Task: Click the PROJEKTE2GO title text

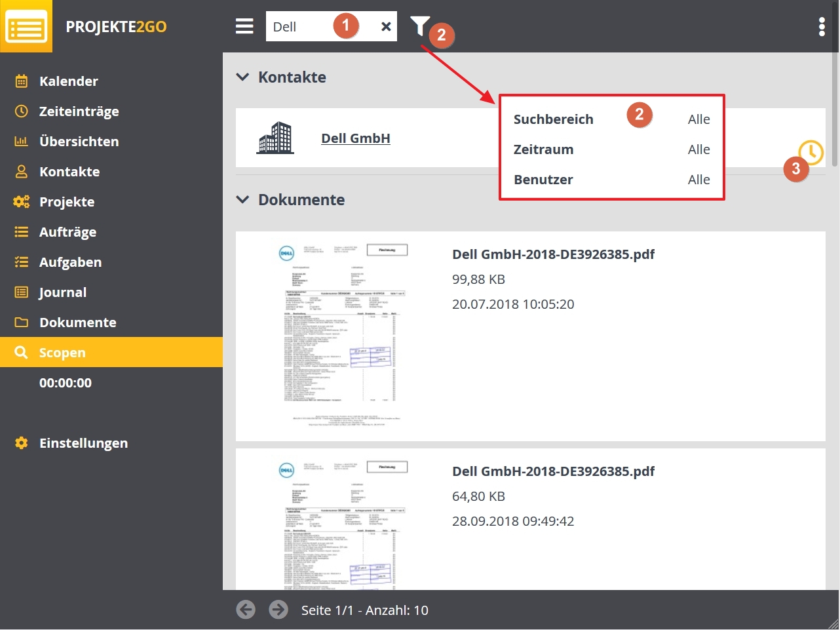Action: click(116, 27)
